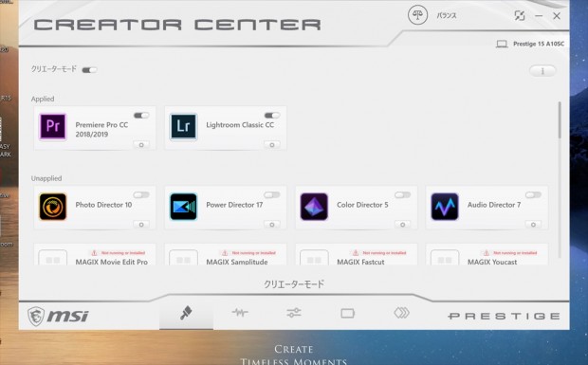Click the laptop icon beside Prestige 15 A10SC
Image resolution: width=588 pixels, height=365 pixels.
[502, 45]
